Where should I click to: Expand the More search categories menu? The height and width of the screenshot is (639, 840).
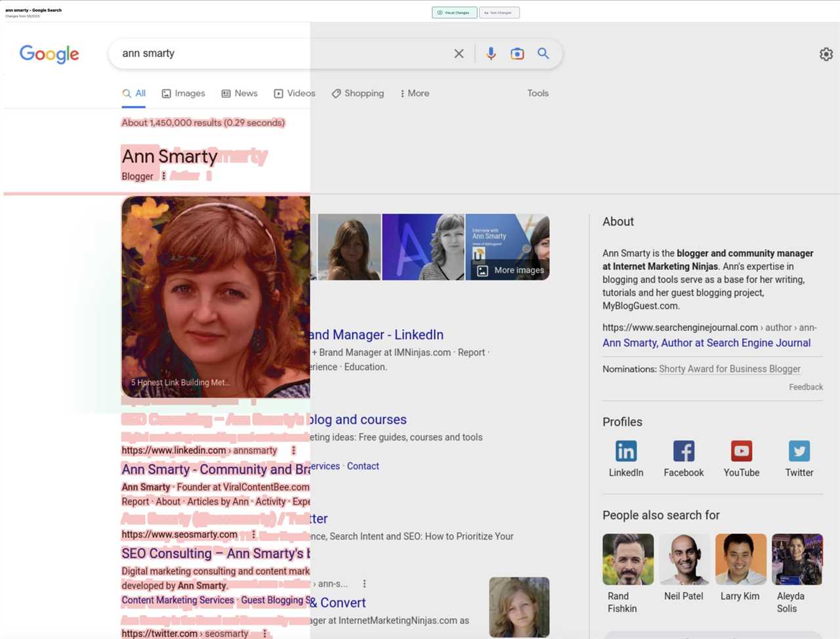[415, 93]
